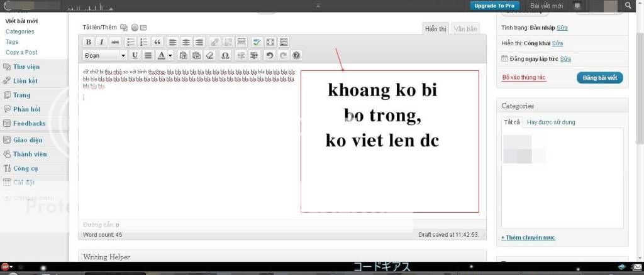This screenshot has height=275, width=644.
Task: Apply italic formatting to text
Action: click(x=101, y=42)
